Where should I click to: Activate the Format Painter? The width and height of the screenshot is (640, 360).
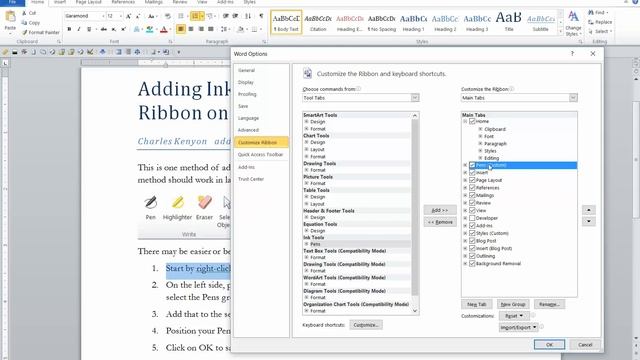(40, 32)
